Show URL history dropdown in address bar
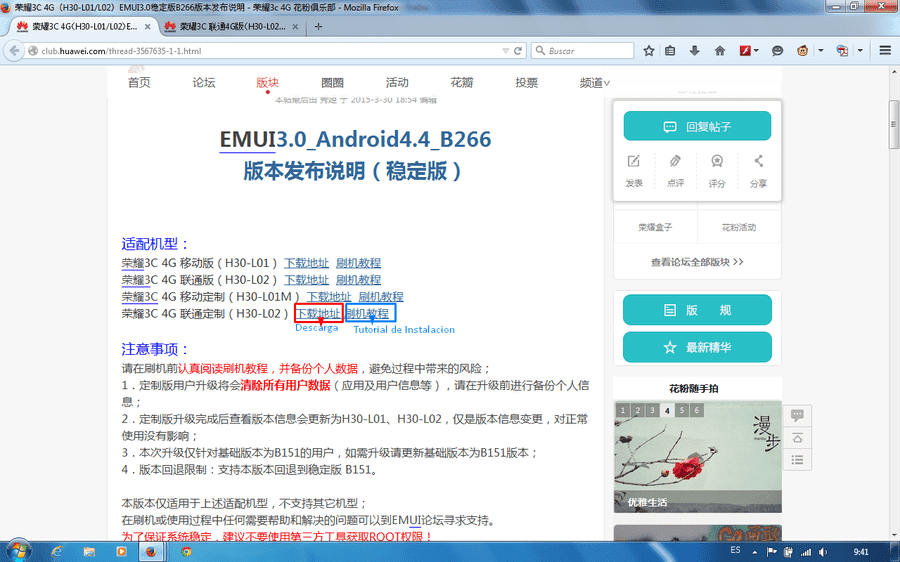 [506, 51]
